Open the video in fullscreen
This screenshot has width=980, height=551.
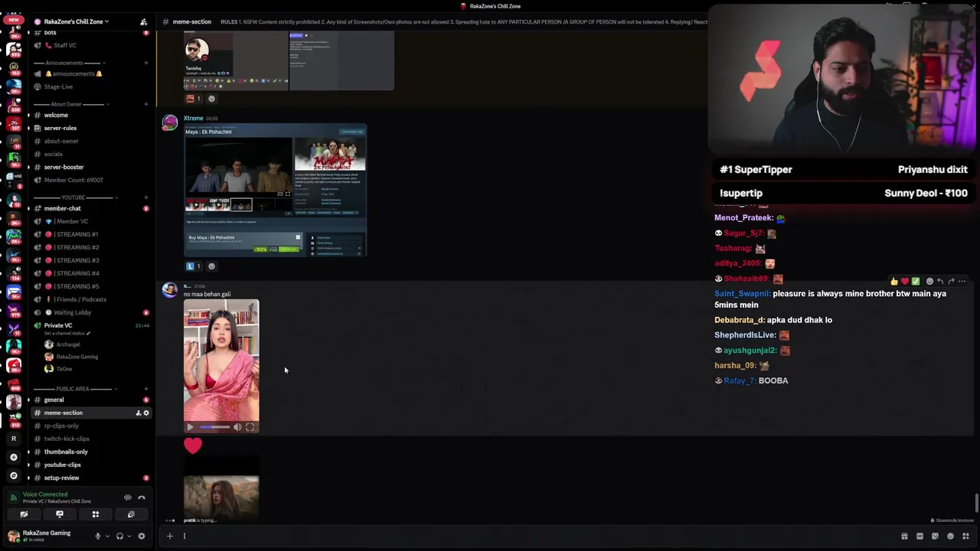(x=250, y=427)
